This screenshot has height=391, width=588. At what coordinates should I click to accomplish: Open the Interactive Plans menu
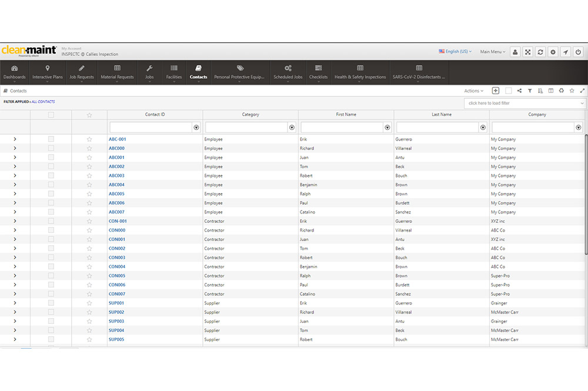pyautogui.click(x=48, y=73)
